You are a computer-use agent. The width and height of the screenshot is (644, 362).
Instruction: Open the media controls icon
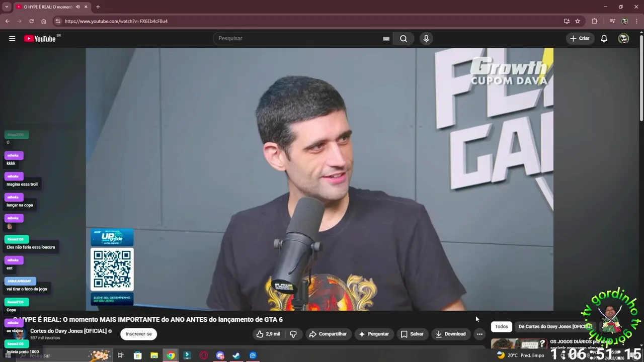point(612,21)
